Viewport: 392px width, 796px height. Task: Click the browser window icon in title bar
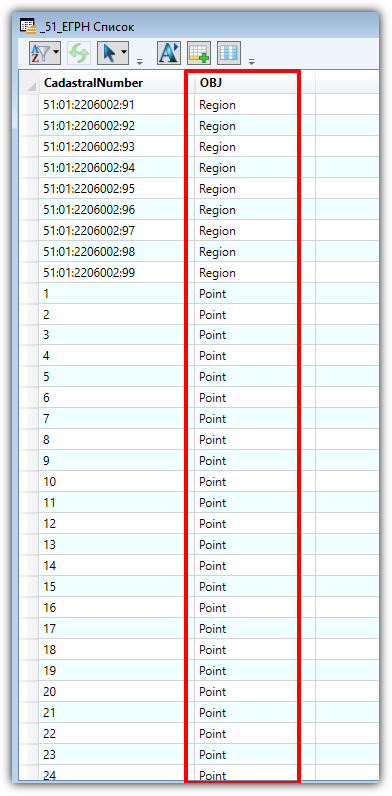pyautogui.click(x=27, y=26)
